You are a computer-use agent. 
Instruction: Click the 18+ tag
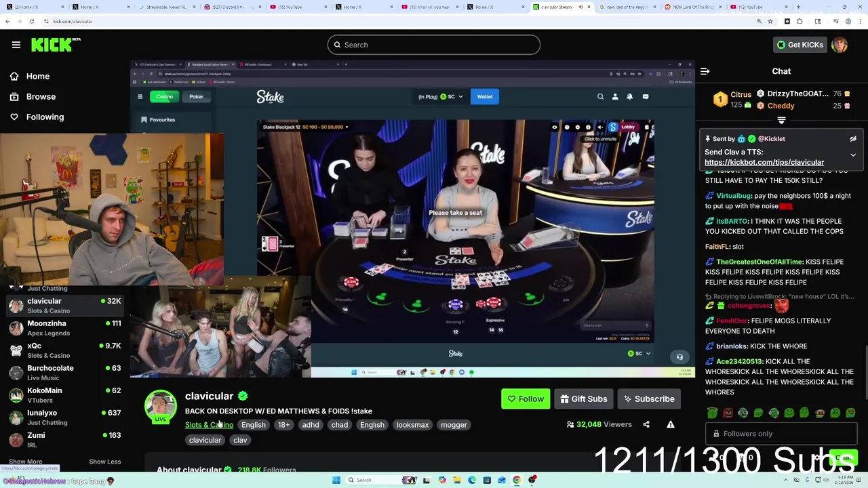tap(284, 425)
